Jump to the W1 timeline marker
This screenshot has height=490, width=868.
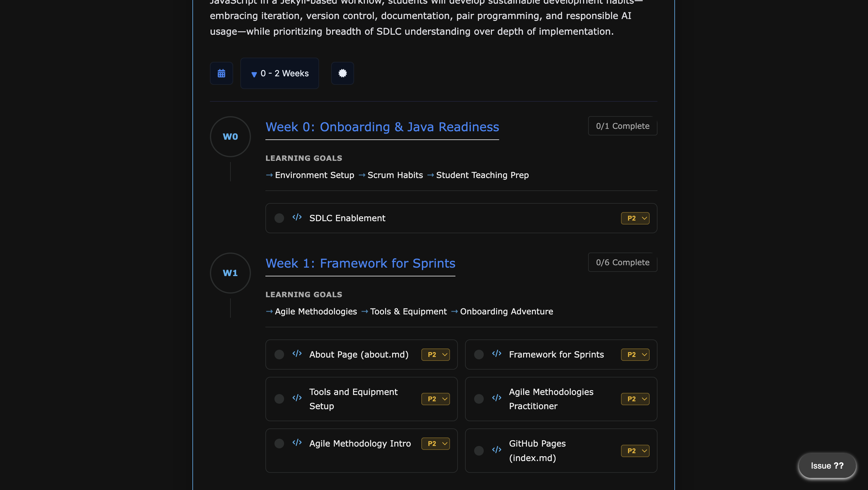(x=230, y=273)
